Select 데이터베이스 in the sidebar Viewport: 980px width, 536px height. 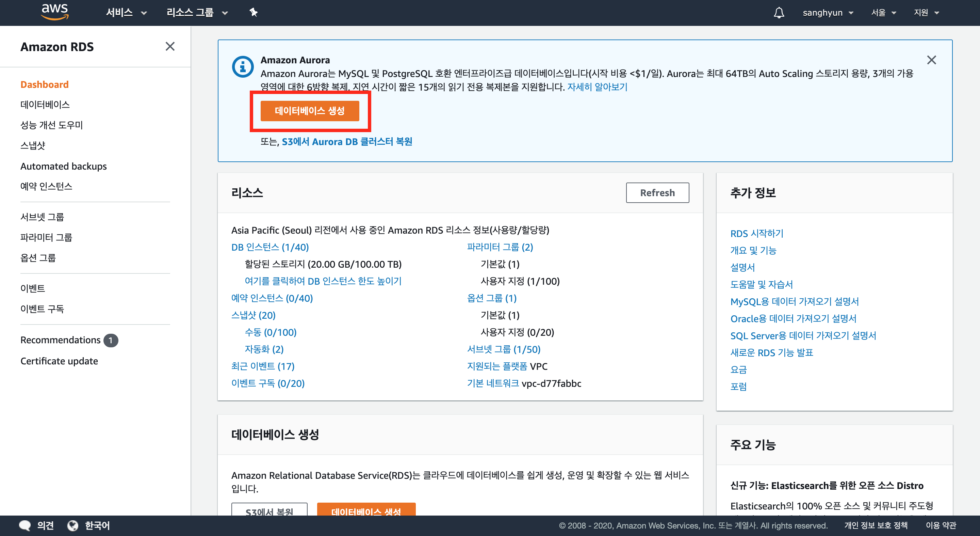[45, 104]
